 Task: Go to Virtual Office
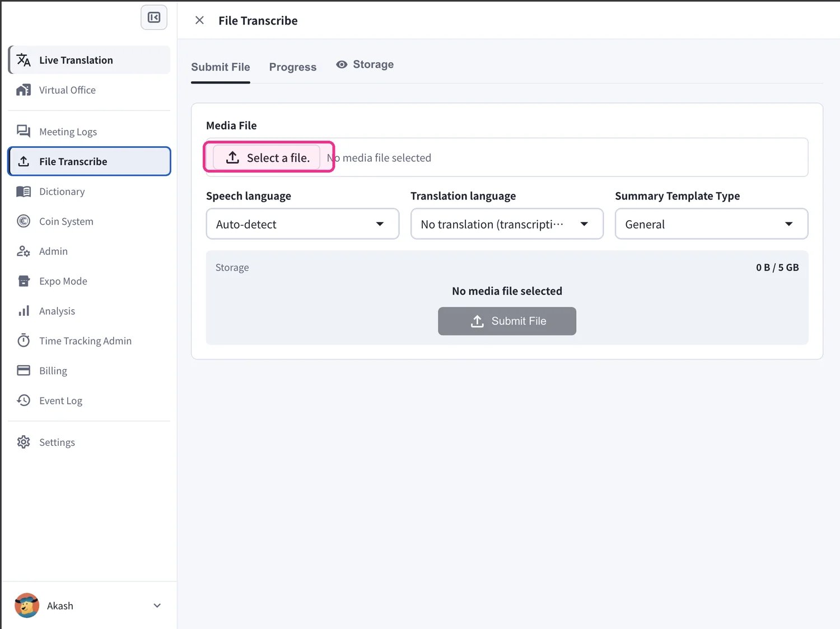[90, 90]
